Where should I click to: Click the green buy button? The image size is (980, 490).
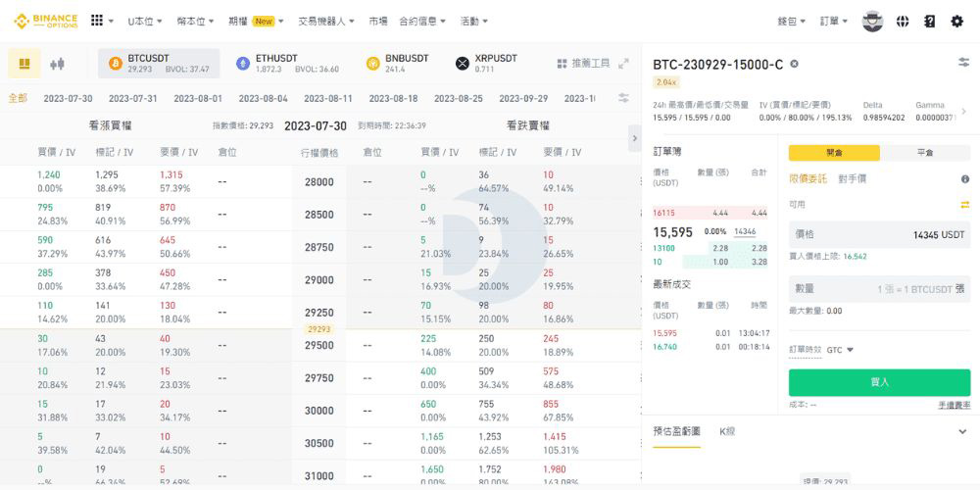click(879, 382)
